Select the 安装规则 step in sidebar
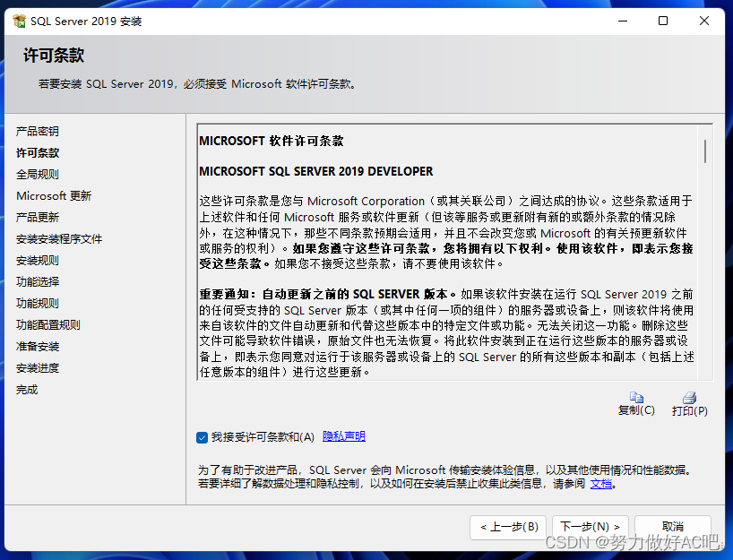The image size is (733, 560). click(x=38, y=261)
